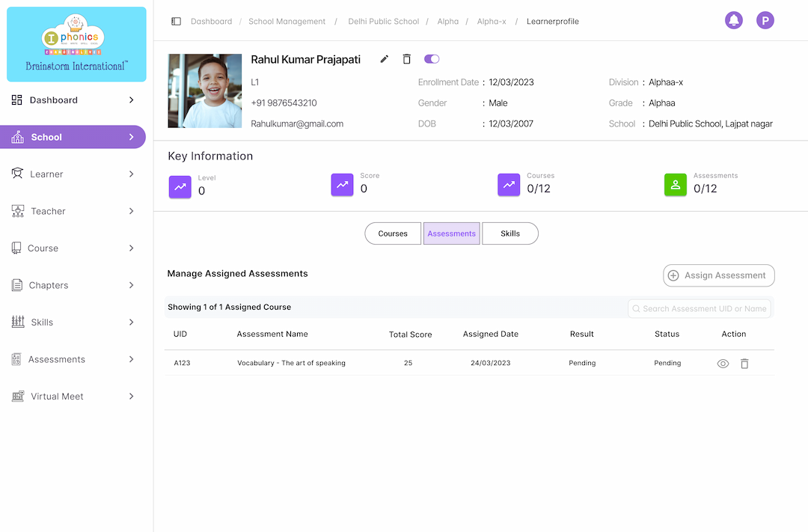Delete learner profile with trash icon
The width and height of the screenshot is (808, 532).
(x=406, y=59)
